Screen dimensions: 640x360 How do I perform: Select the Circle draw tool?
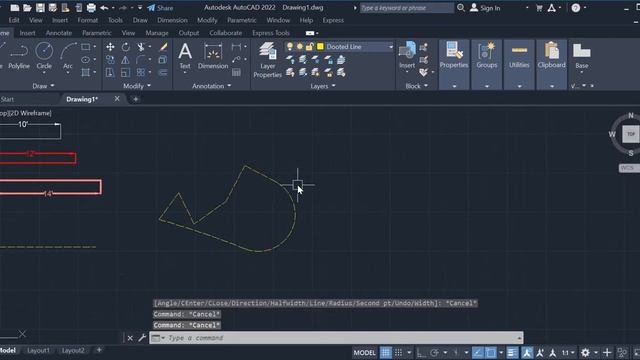pos(44,56)
